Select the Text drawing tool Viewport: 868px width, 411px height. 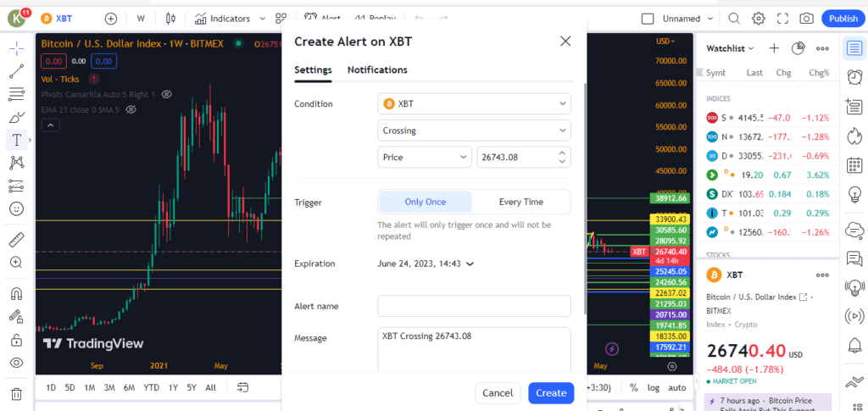(x=16, y=140)
